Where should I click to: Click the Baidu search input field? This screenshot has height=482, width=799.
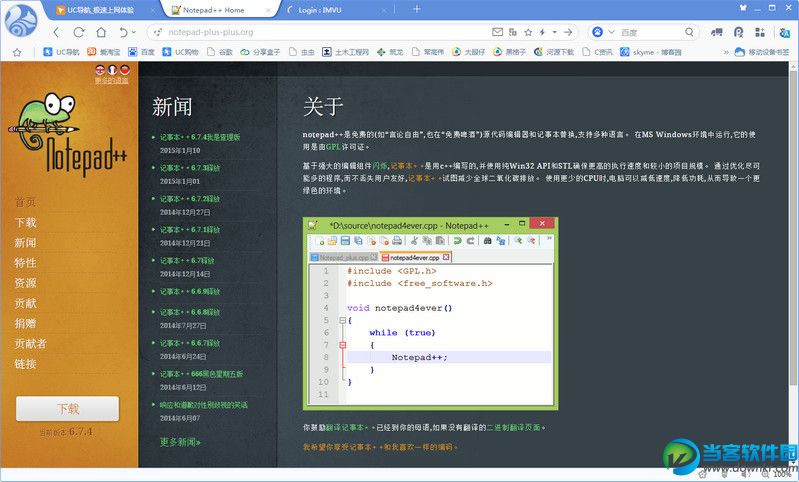tap(650, 32)
